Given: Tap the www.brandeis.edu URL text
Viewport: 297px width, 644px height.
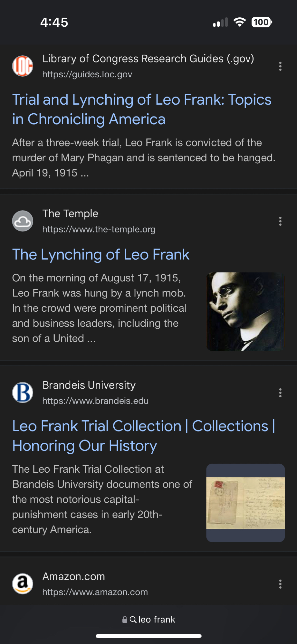Looking at the screenshot, I should pyautogui.click(x=95, y=401).
